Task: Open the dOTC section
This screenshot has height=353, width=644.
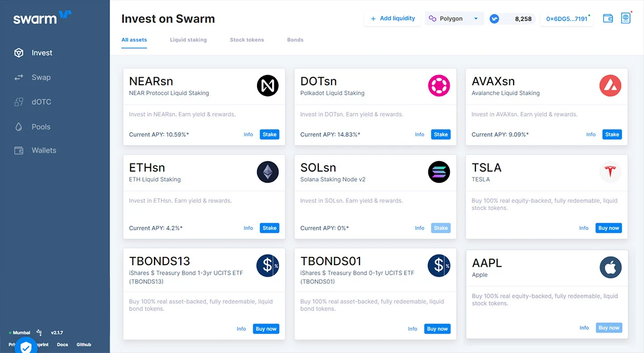Action: [41, 102]
